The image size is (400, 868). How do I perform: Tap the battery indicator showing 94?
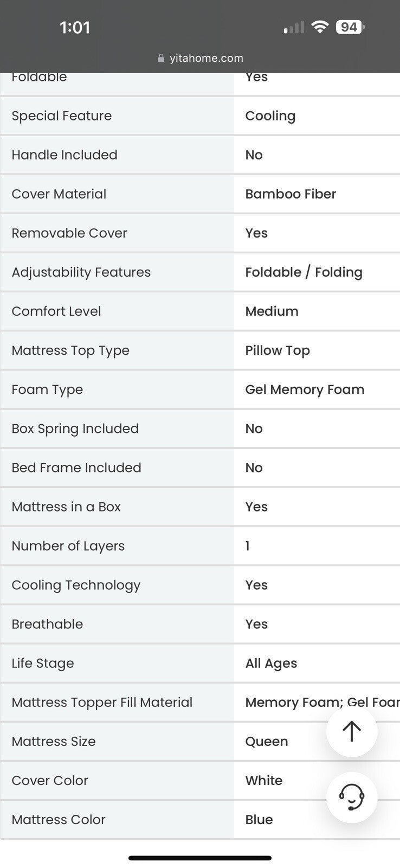(350, 27)
